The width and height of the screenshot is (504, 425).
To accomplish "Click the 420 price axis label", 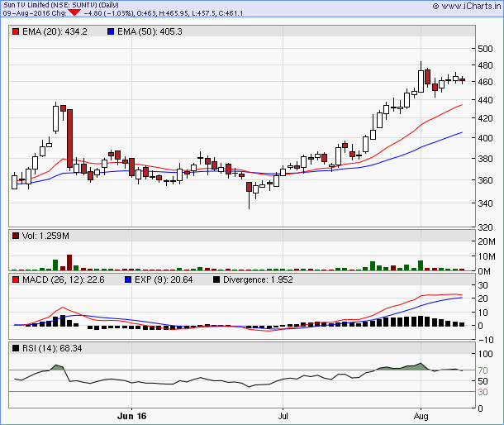I will click(485, 118).
